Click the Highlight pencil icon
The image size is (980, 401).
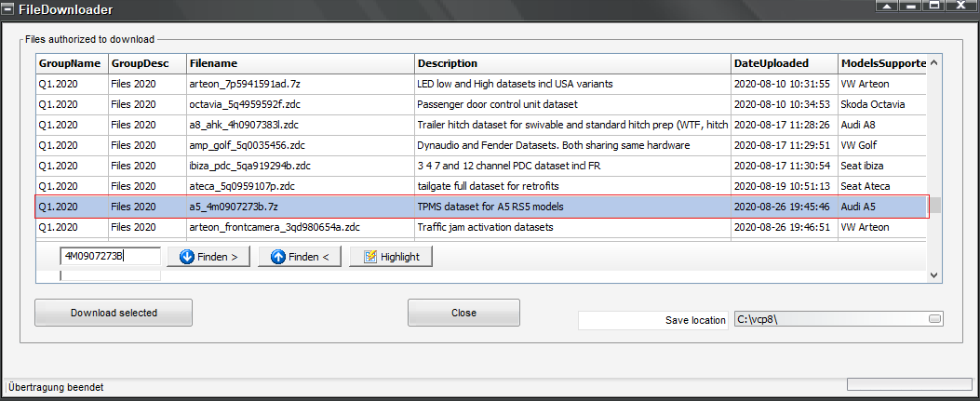(x=370, y=257)
